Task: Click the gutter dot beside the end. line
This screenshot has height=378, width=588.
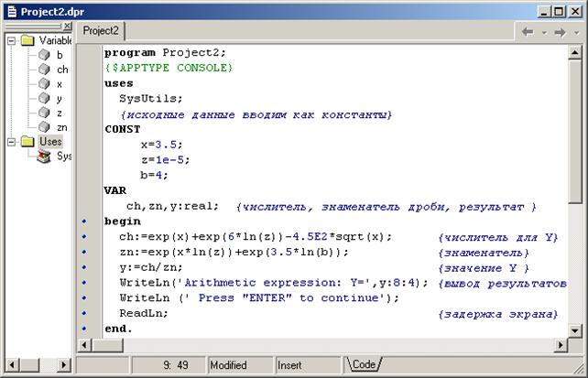Action: pyautogui.click(x=84, y=329)
